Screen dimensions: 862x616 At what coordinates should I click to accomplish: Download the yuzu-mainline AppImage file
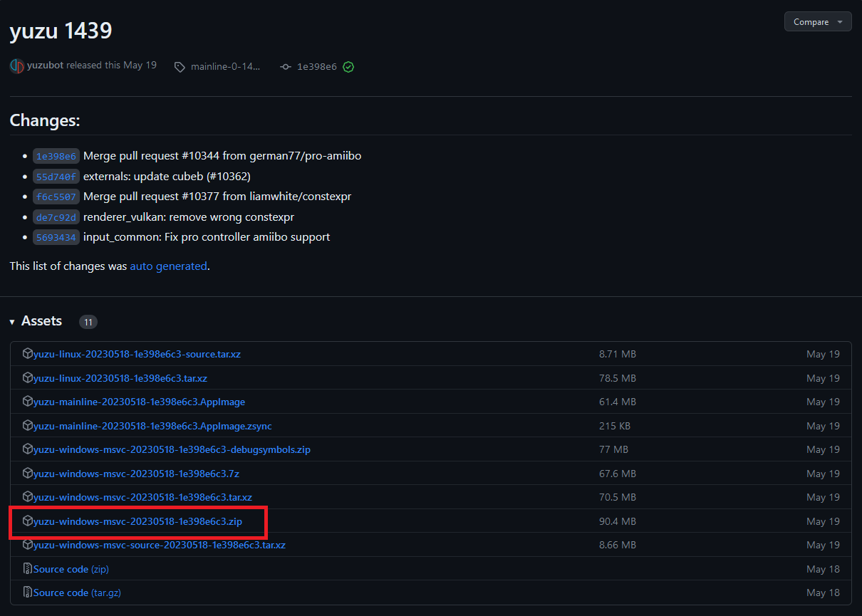point(139,402)
